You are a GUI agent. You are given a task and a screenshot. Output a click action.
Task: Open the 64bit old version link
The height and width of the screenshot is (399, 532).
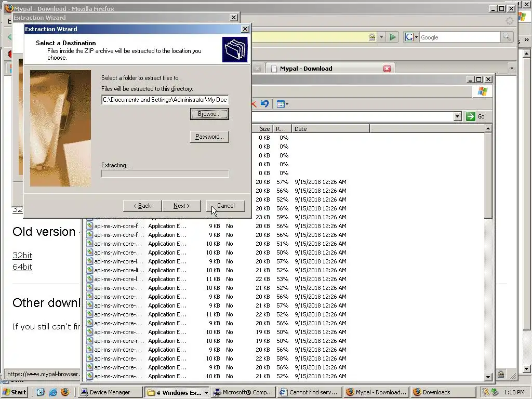point(22,267)
